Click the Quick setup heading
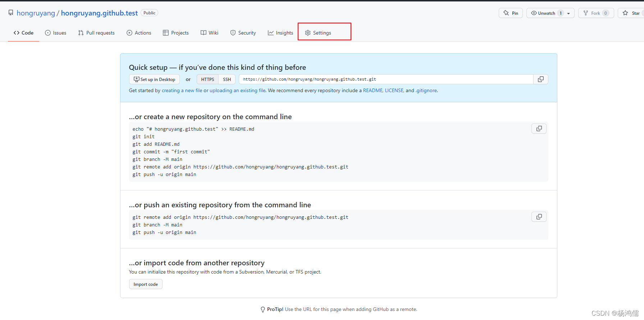Screen dimensions: 644x320 coord(218,67)
